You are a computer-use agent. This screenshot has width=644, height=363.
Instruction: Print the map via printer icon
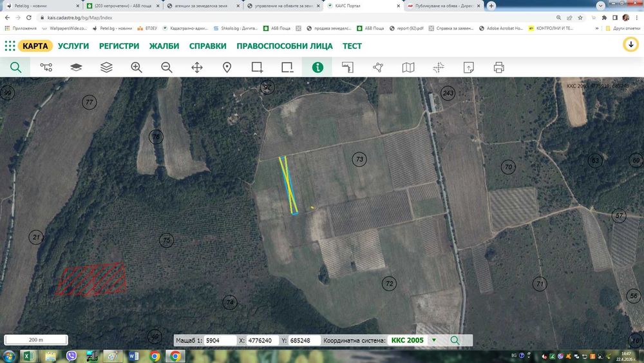(x=498, y=67)
